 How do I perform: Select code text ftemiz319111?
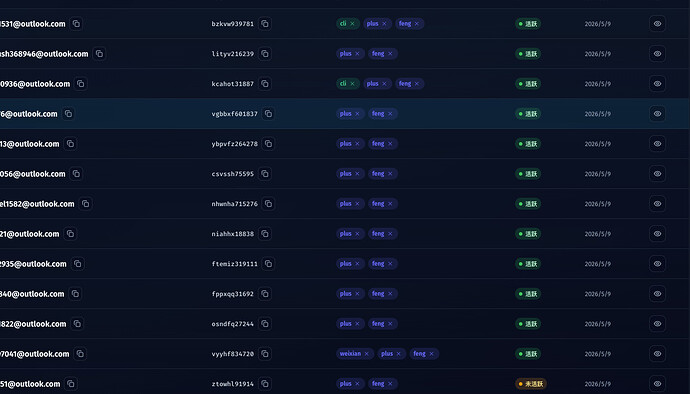click(235, 264)
